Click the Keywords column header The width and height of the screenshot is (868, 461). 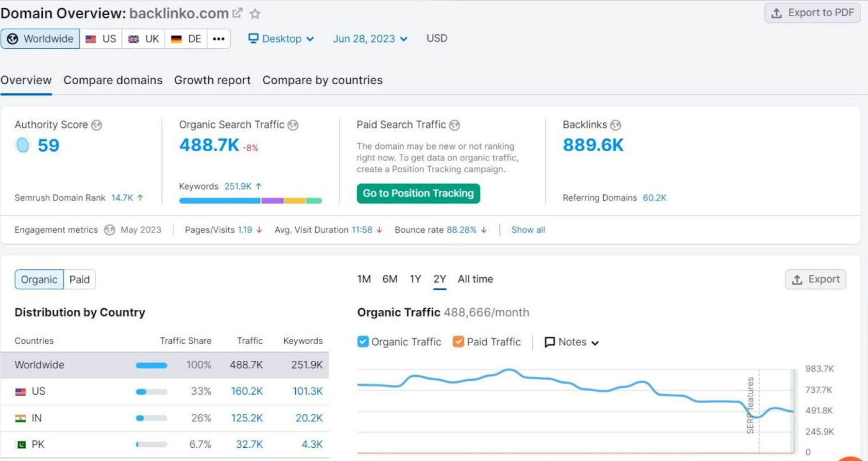303,341
